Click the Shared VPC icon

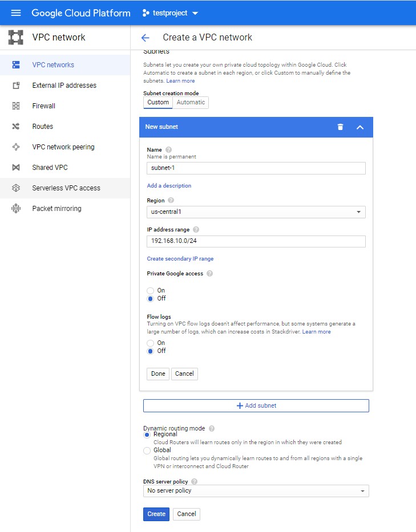[16, 167]
